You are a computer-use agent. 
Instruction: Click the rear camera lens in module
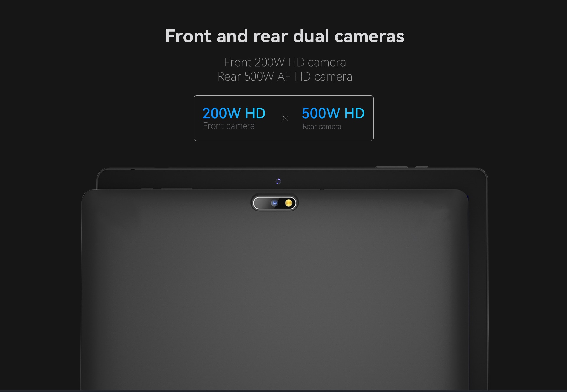tap(274, 203)
